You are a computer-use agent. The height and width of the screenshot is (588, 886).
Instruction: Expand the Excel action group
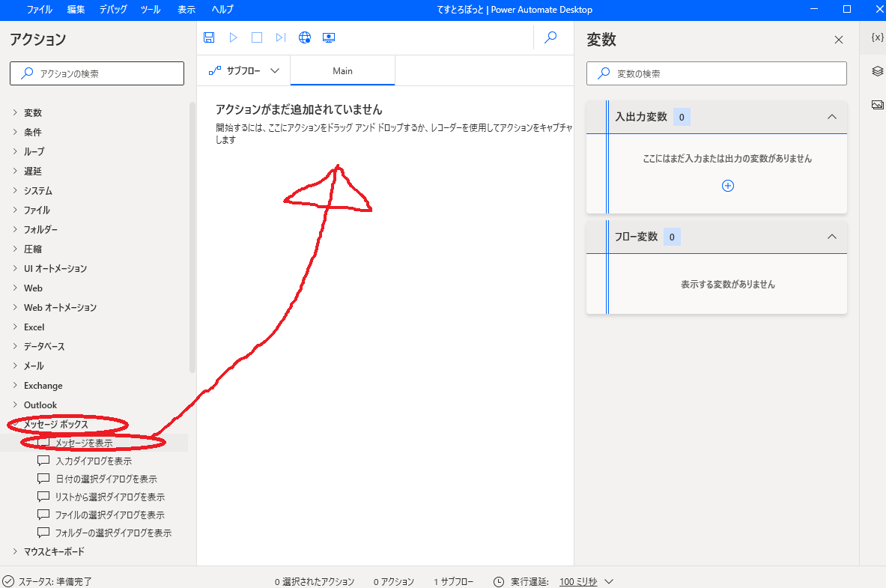click(x=34, y=327)
